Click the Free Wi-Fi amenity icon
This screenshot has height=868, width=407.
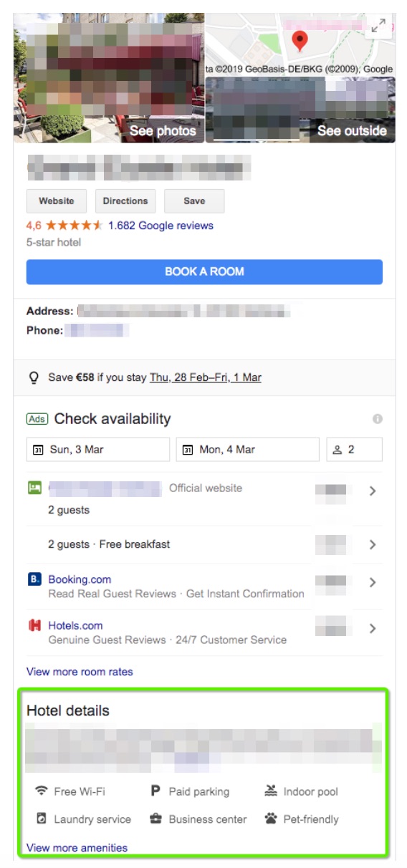pos(42,791)
